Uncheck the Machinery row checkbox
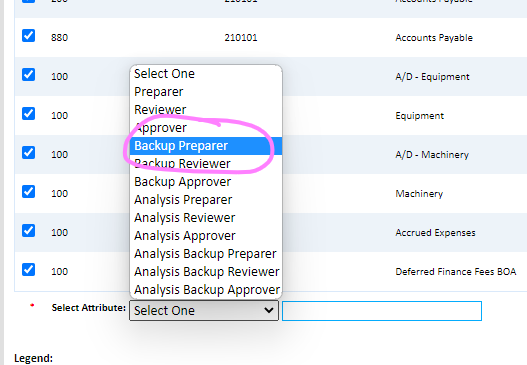The image size is (527, 365). tap(28, 192)
